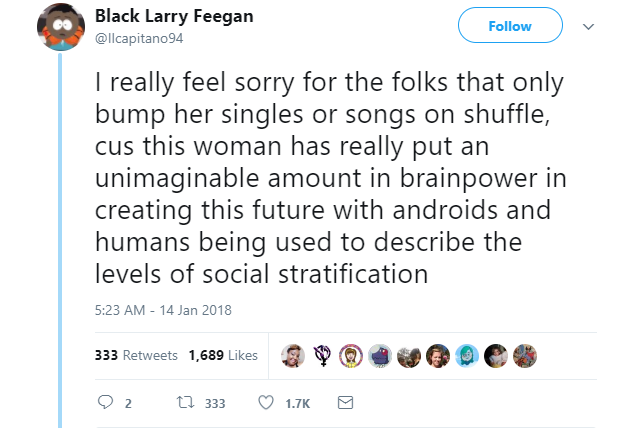Open the purple feminist symbol liker avatar

coord(322,355)
